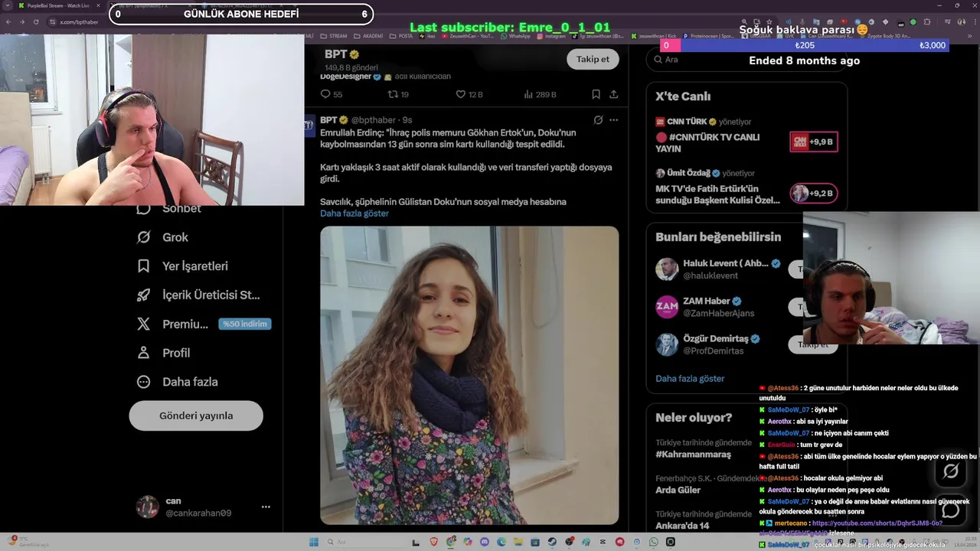Open Microsoft Edge from the taskbar
980x551 pixels.
[x=501, y=542]
